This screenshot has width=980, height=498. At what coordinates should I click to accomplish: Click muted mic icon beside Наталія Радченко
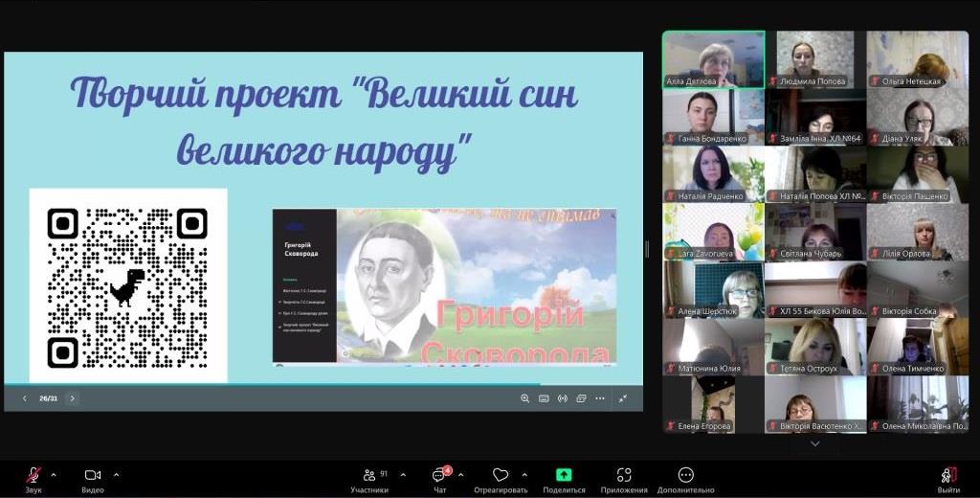[x=671, y=196]
